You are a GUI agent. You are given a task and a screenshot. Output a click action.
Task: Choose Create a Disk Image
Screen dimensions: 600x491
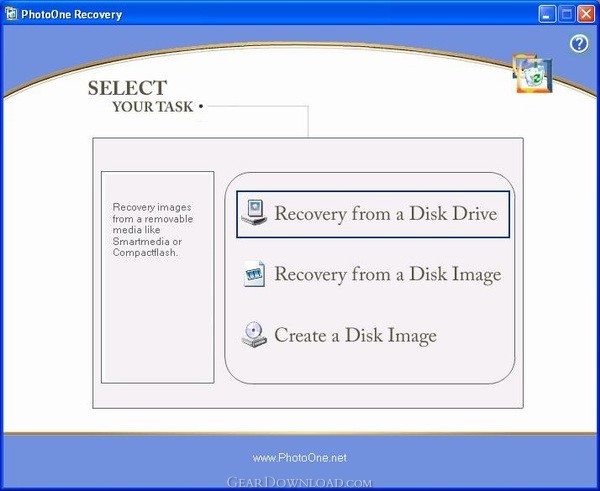[x=355, y=336]
